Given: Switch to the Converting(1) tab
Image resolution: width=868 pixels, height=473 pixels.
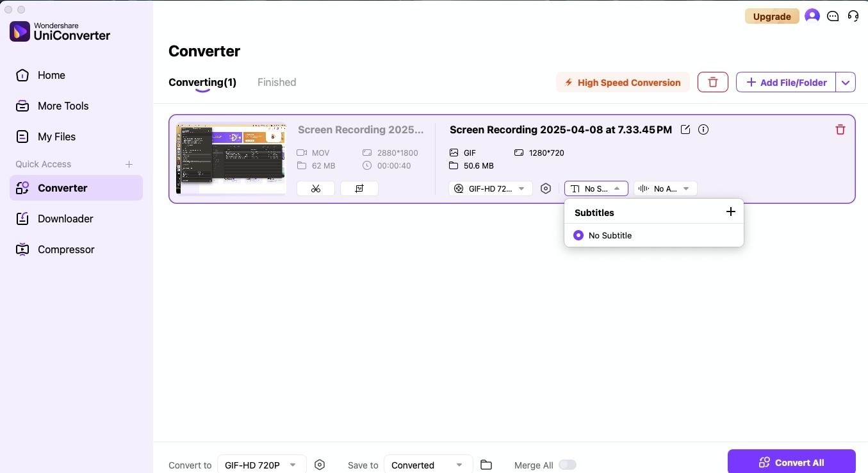Looking at the screenshot, I should (202, 82).
